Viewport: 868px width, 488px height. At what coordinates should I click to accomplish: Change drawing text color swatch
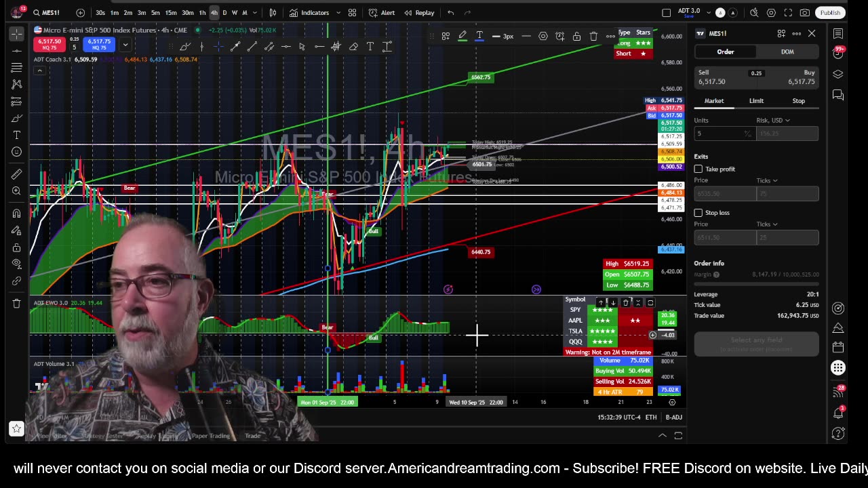tap(479, 36)
